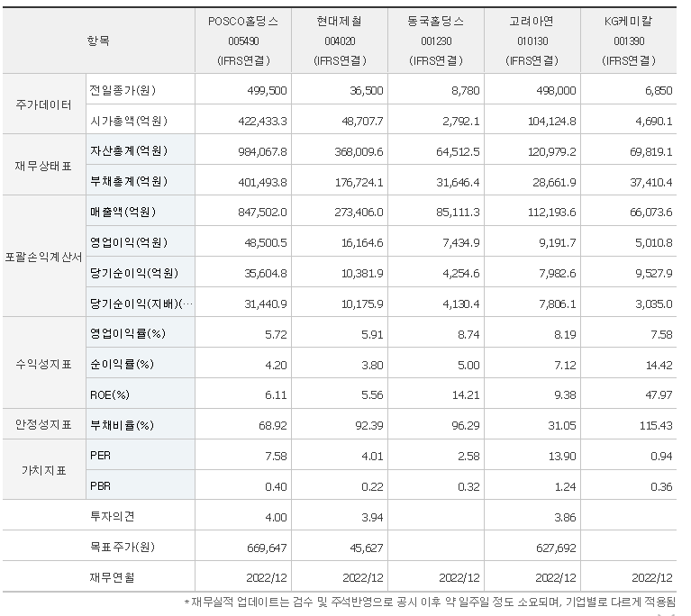Select the 재무상태표 category cell
Screen dimensions: 691x616
click(43, 166)
